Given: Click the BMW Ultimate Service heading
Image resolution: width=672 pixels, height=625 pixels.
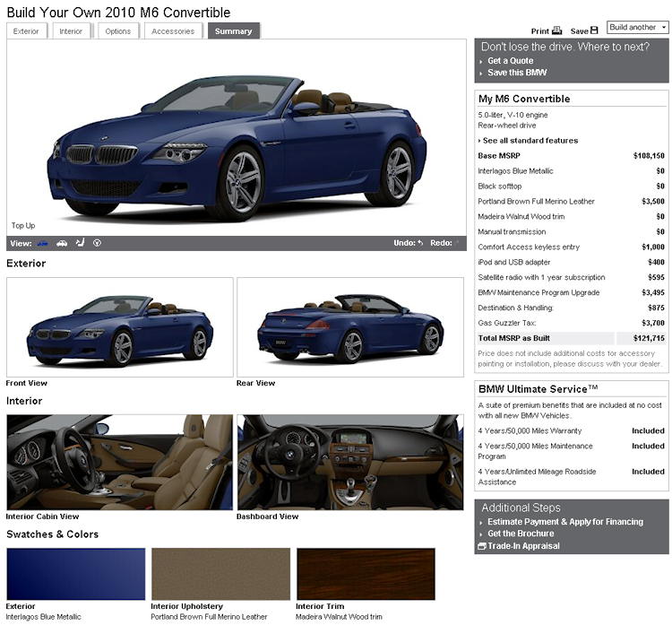Looking at the screenshot, I should tap(538, 389).
